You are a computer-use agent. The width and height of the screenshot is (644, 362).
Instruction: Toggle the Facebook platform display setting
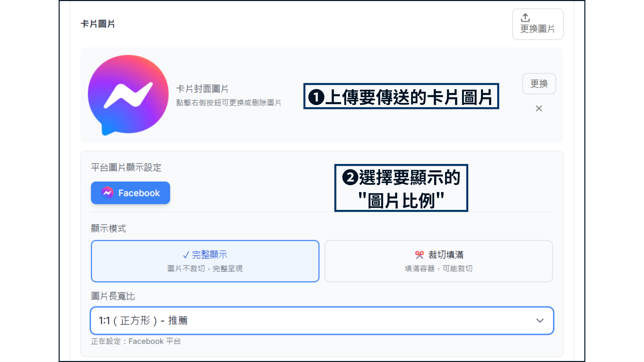pos(130,193)
